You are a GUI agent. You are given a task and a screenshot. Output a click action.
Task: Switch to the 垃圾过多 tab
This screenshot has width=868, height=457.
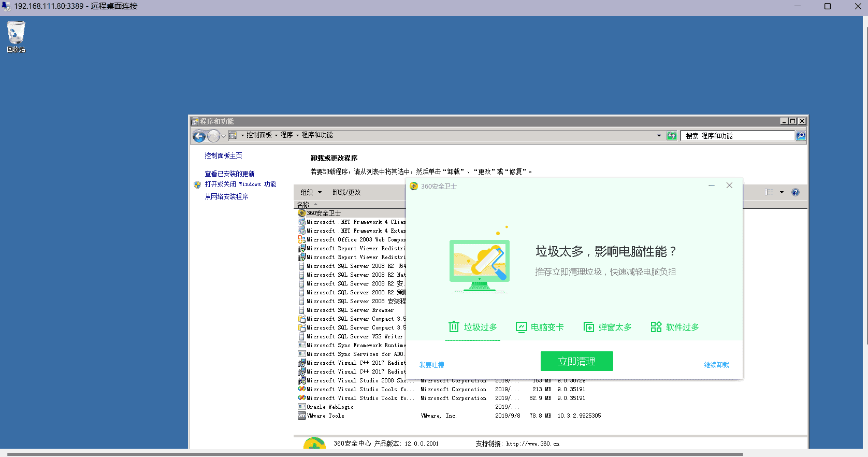[472, 327]
